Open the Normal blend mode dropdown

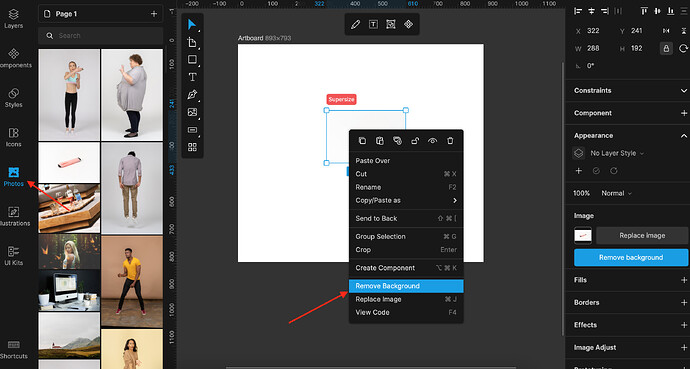pos(616,194)
